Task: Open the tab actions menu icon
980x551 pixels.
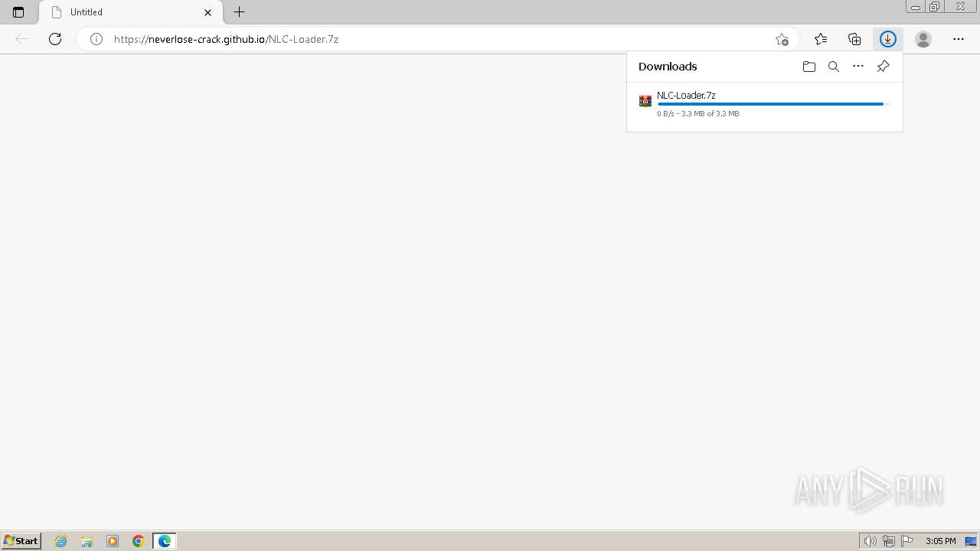Action: point(18,12)
